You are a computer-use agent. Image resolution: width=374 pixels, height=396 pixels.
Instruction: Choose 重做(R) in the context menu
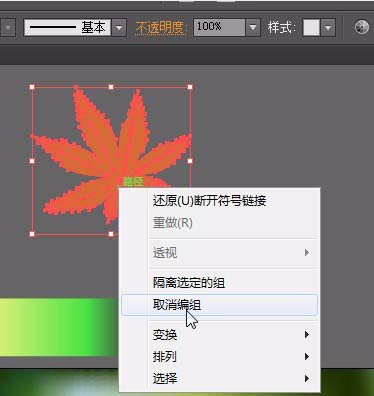coord(219,223)
